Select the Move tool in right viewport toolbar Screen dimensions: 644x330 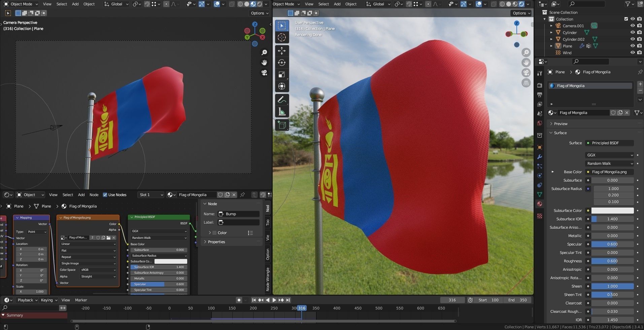[x=282, y=51]
